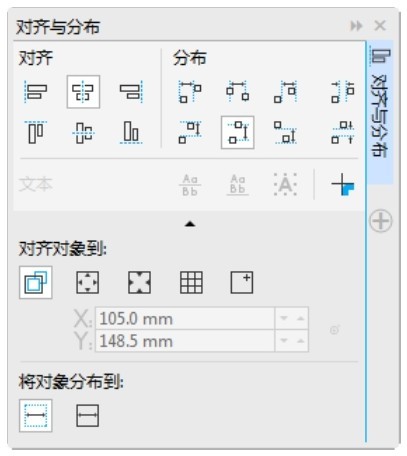Select Align Right icon under 对齐
407x456 pixels.
click(x=131, y=92)
